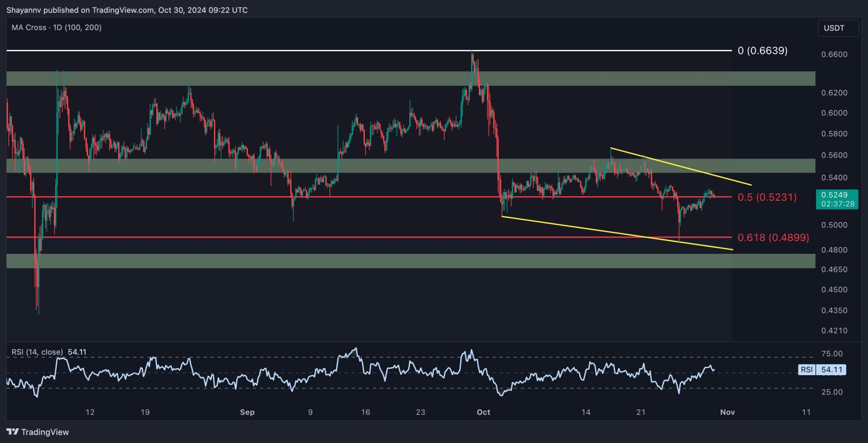Select the 0 (0.6639) Fibonacci label
The height and width of the screenshot is (443, 868).
(762, 51)
